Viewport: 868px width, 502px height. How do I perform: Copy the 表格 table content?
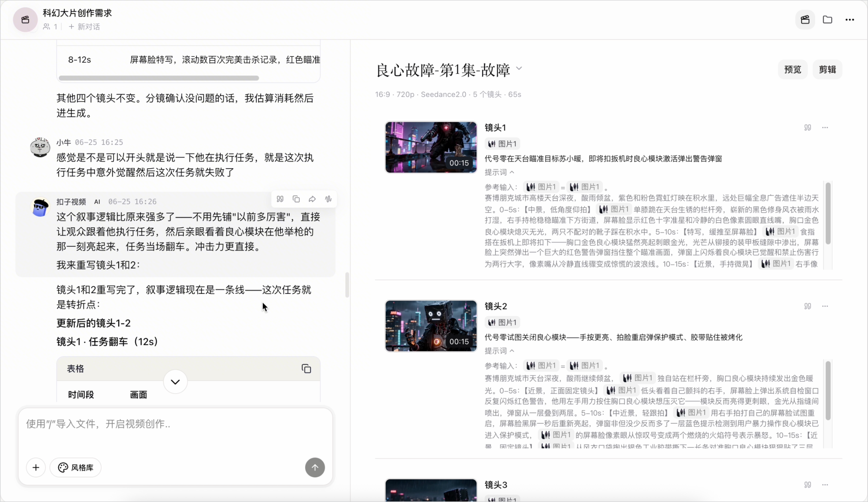tap(306, 369)
